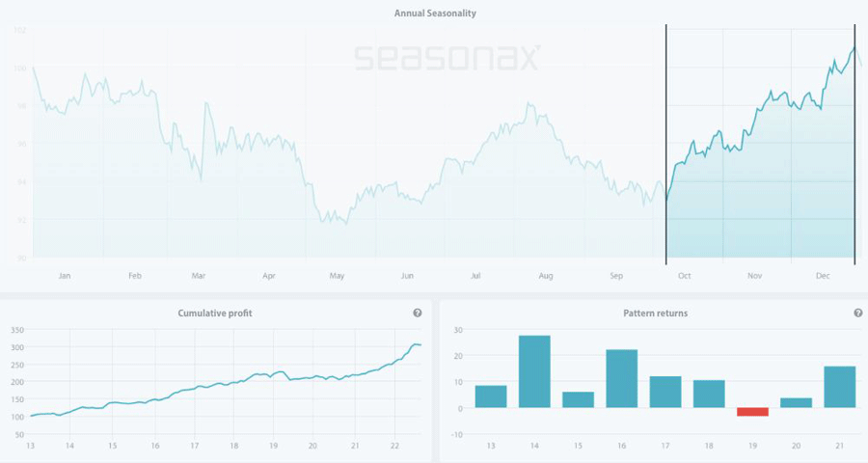Click the red negative bar for year 19

[752, 412]
